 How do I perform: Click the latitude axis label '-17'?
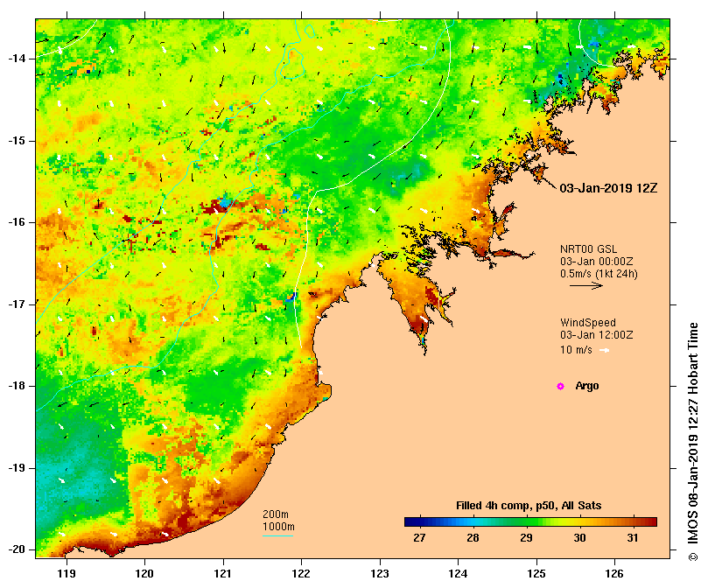point(17,304)
